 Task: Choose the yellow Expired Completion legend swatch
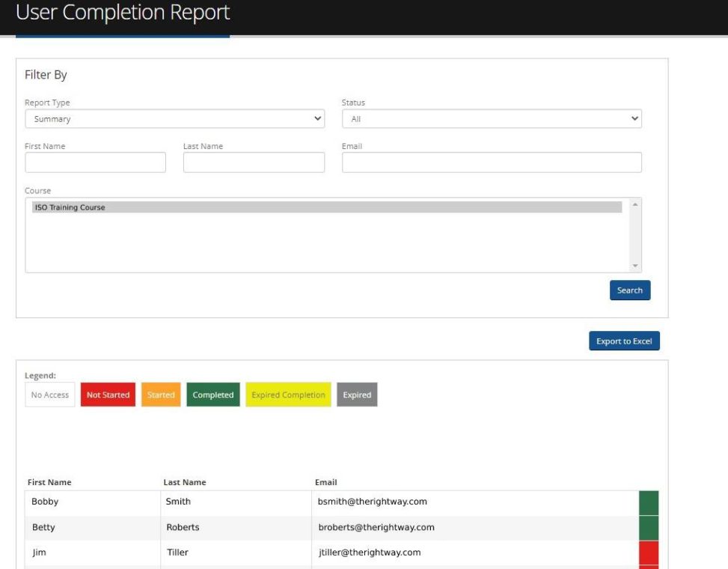click(x=288, y=395)
